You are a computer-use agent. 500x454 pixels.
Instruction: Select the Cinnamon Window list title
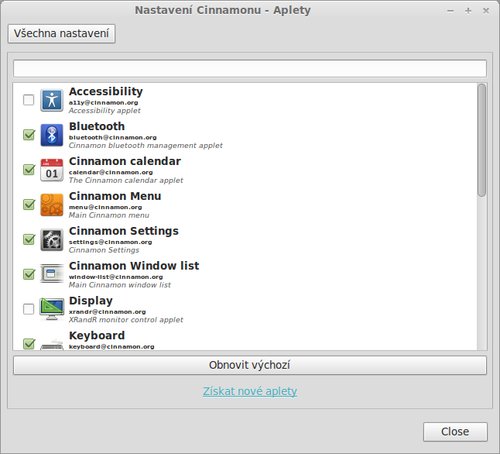[x=134, y=266]
